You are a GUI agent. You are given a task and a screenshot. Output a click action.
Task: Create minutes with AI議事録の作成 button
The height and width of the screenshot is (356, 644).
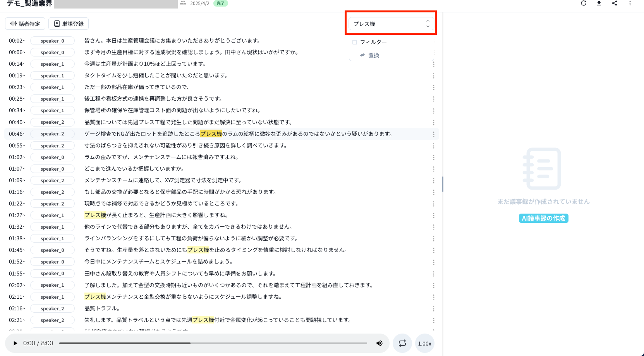point(543,218)
